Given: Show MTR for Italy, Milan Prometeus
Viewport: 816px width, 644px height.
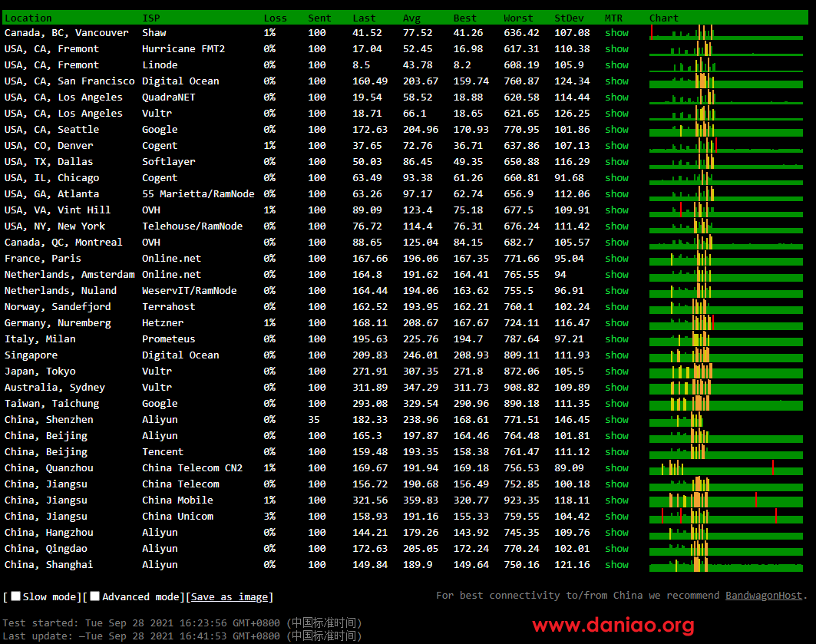Looking at the screenshot, I should 616,339.
